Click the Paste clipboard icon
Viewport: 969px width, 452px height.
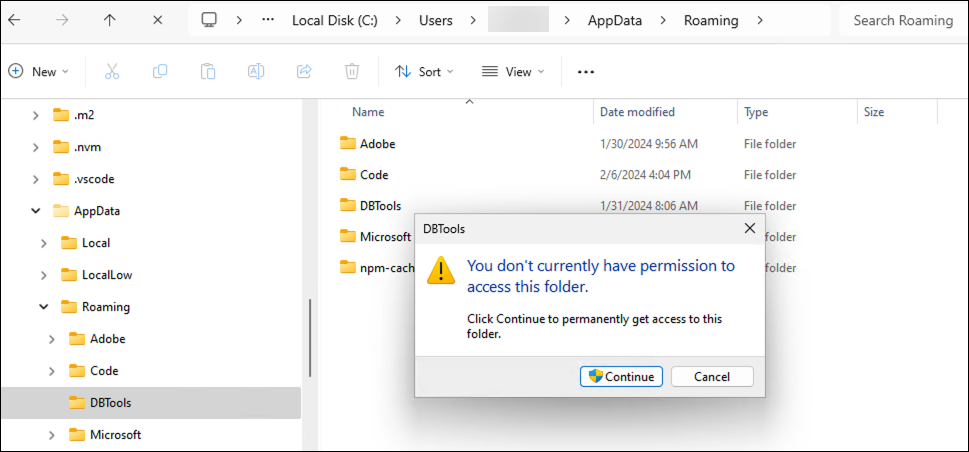click(x=208, y=72)
